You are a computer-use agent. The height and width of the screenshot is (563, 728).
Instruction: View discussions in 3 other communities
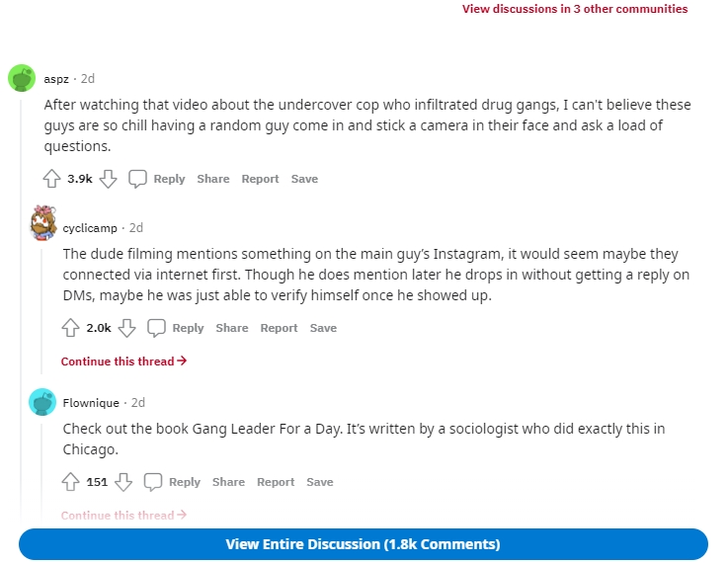pos(575,9)
